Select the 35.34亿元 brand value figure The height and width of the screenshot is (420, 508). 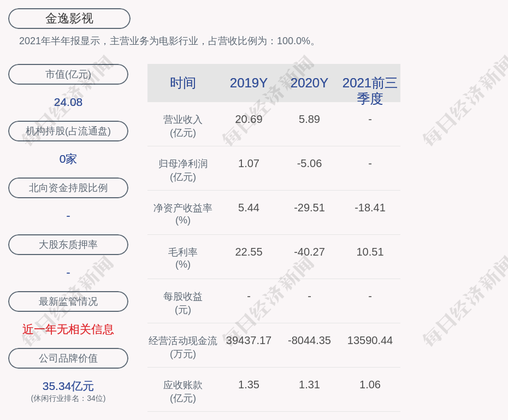[68, 386]
